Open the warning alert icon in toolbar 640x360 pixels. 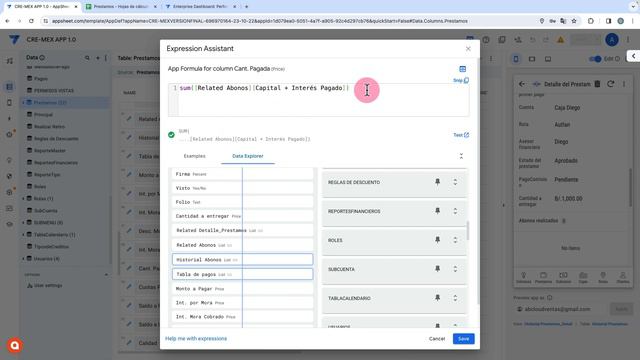pyautogui.click(x=560, y=40)
